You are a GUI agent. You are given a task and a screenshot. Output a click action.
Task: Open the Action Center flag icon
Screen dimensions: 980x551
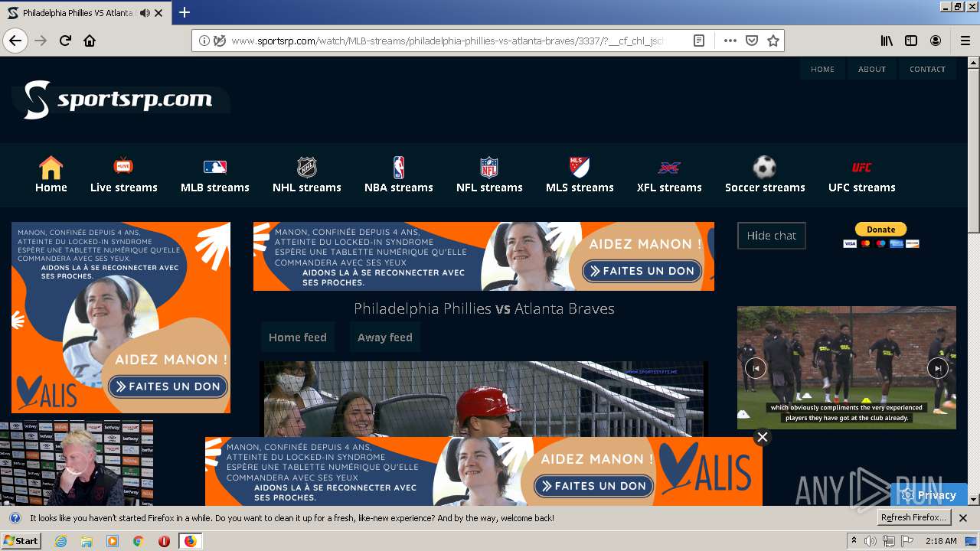pos(906,541)
